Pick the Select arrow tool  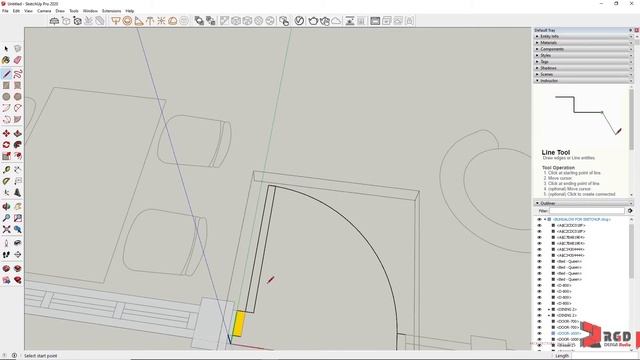tap(6, 49)
